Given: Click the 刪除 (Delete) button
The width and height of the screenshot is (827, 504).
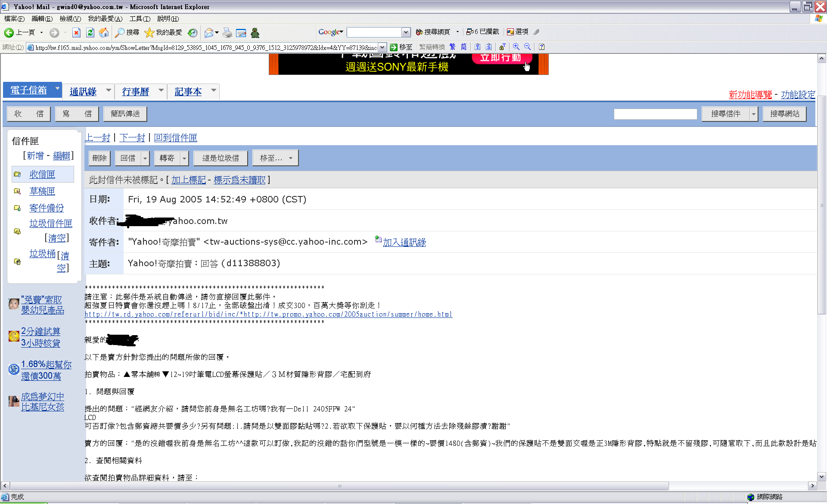Looking at the screenshot, I should coord(99,158).
